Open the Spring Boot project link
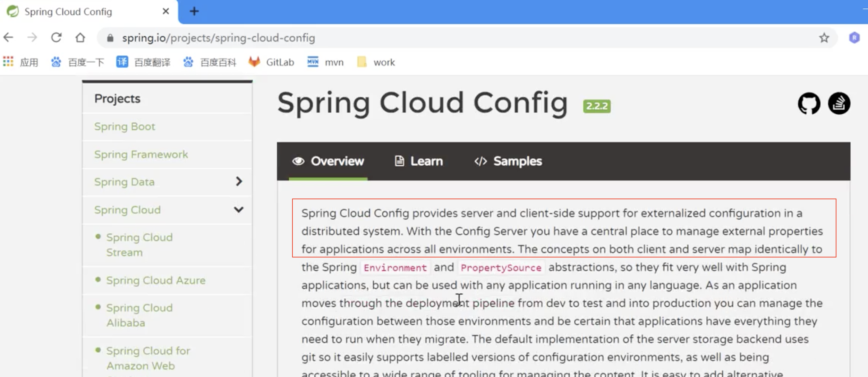 point(125,126)
